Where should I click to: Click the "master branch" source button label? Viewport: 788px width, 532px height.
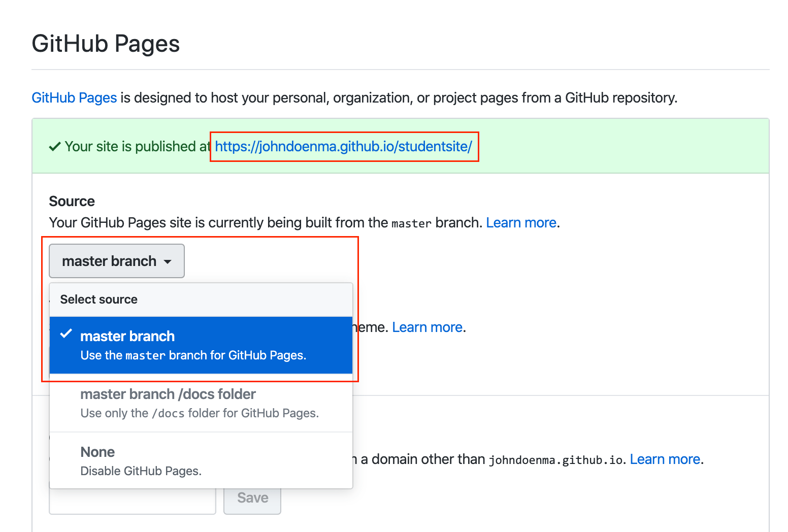pyautogui.click(x=109, y=261)
